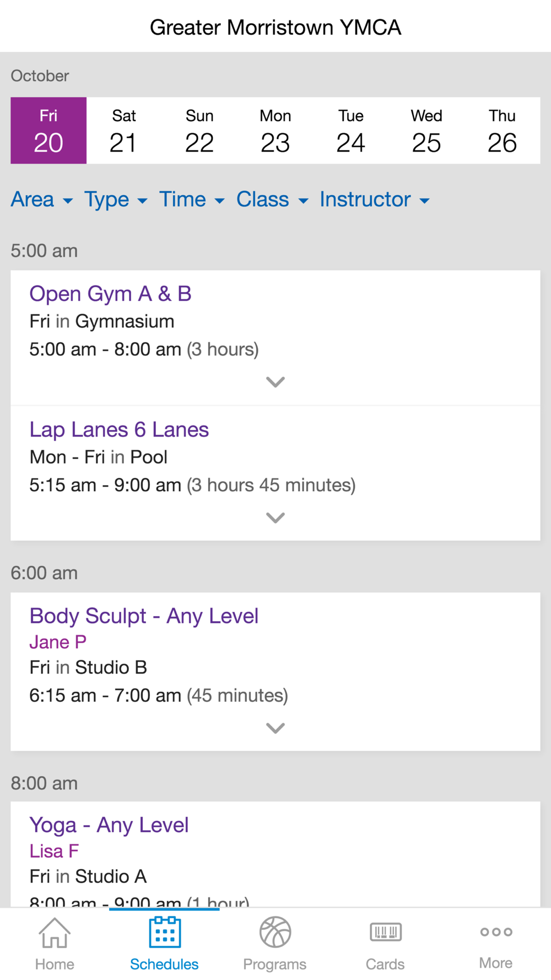This screenshot has height=980, width=551.
Task: Open the Type filter dropdown
Action: [116, 200]
